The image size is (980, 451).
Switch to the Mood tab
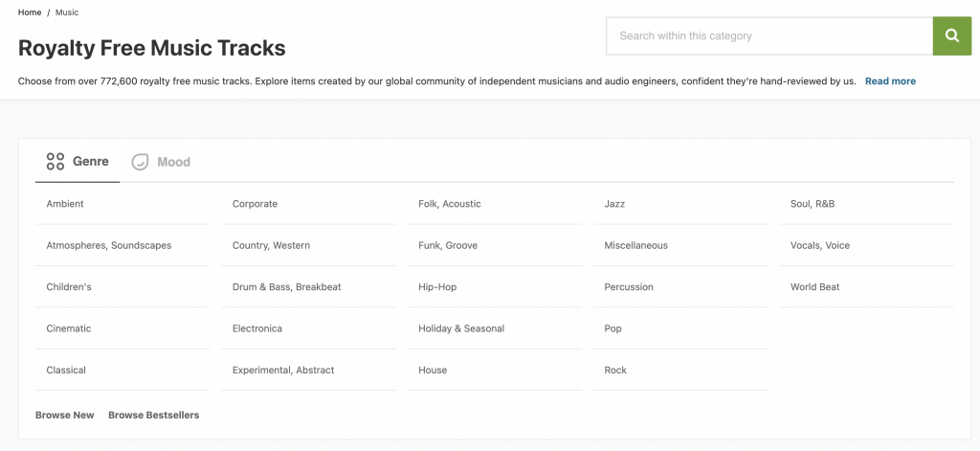(172, 162)
